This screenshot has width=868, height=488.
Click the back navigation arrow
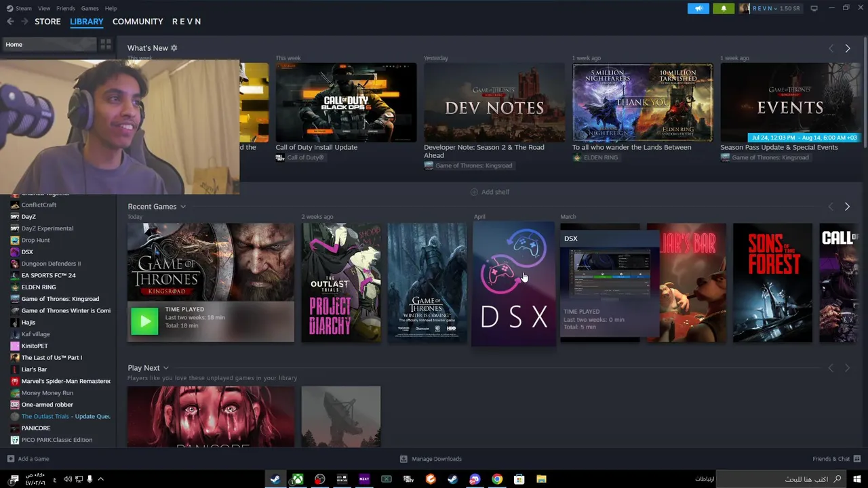click(10, 22)
